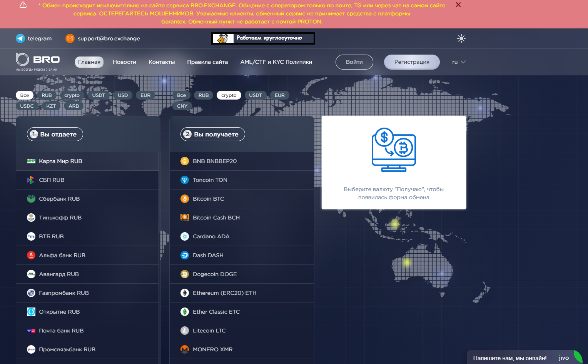Click the Bitcoin Cash BCH icon

point(185,218)
